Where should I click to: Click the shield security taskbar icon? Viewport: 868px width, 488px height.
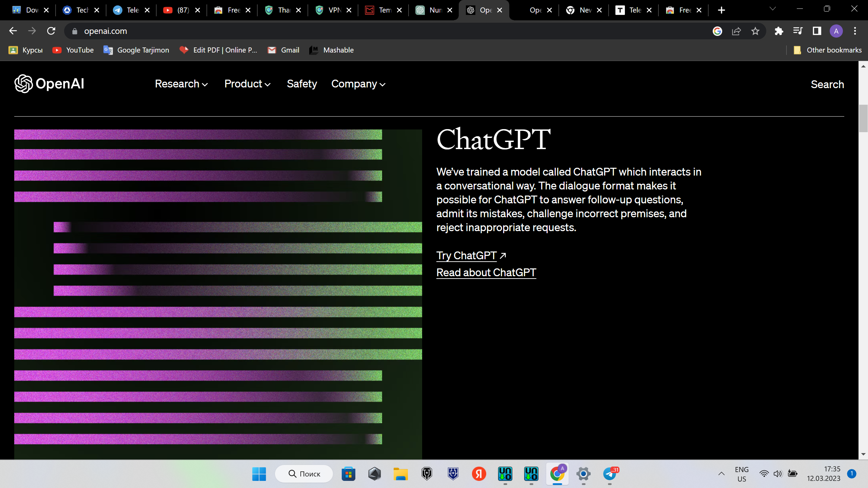pyautogui.click(x=453, y=474)
